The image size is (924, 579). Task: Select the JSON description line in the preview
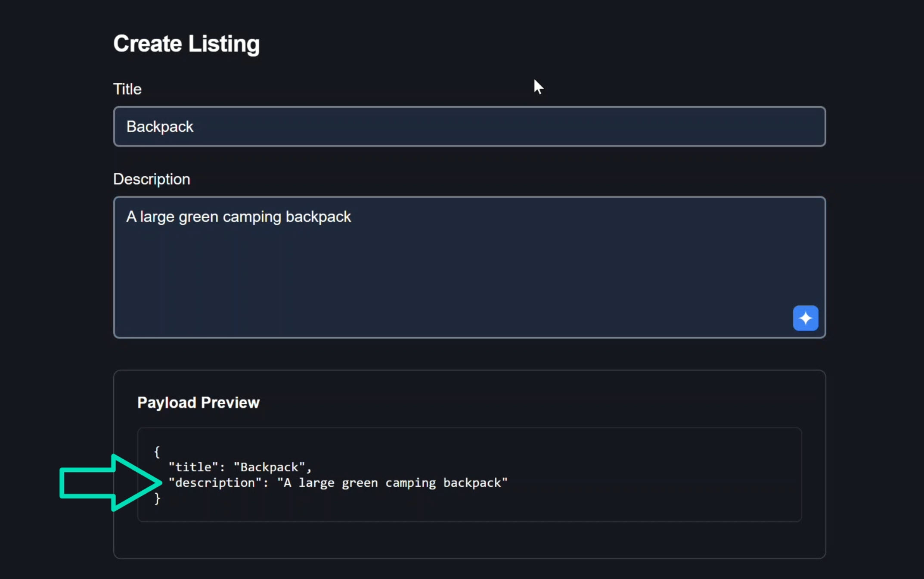pos(339,482)
